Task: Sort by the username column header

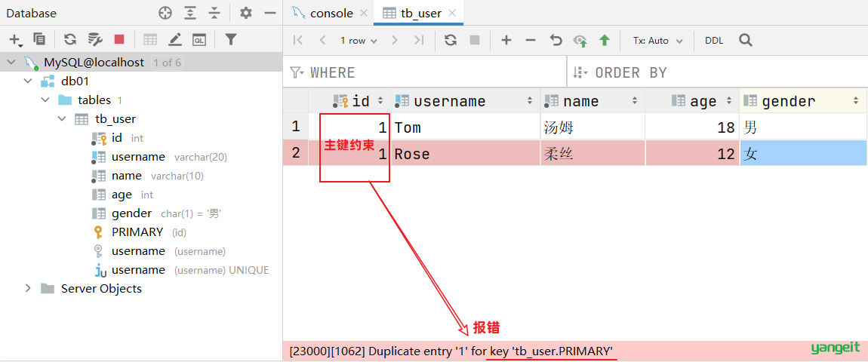Action: pos(465,101)
